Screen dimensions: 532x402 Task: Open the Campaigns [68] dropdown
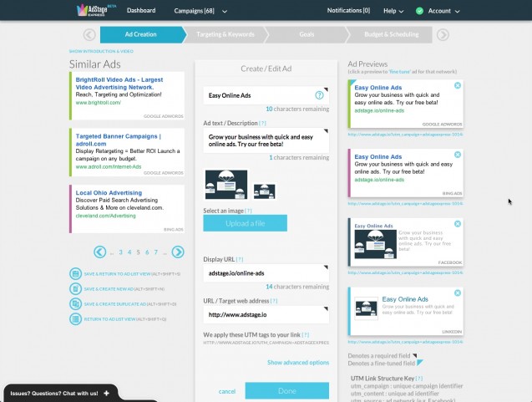[200, 11]
